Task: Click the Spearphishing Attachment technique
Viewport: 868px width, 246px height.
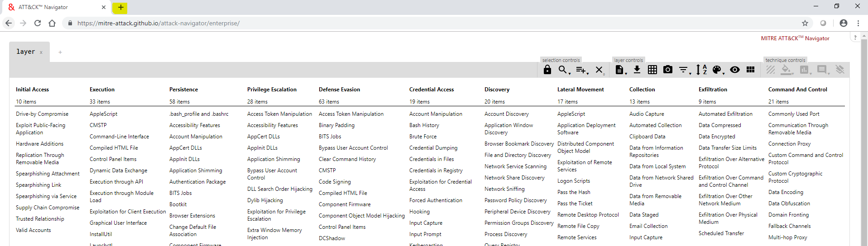Action: coord(48,174)
